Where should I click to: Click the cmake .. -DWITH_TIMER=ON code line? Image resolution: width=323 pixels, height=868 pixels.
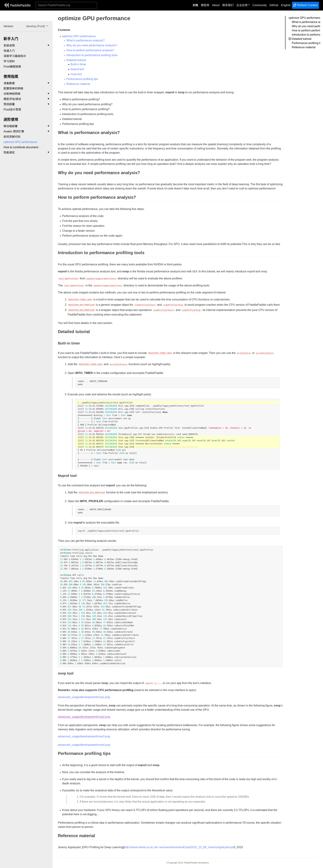point(92,381)
